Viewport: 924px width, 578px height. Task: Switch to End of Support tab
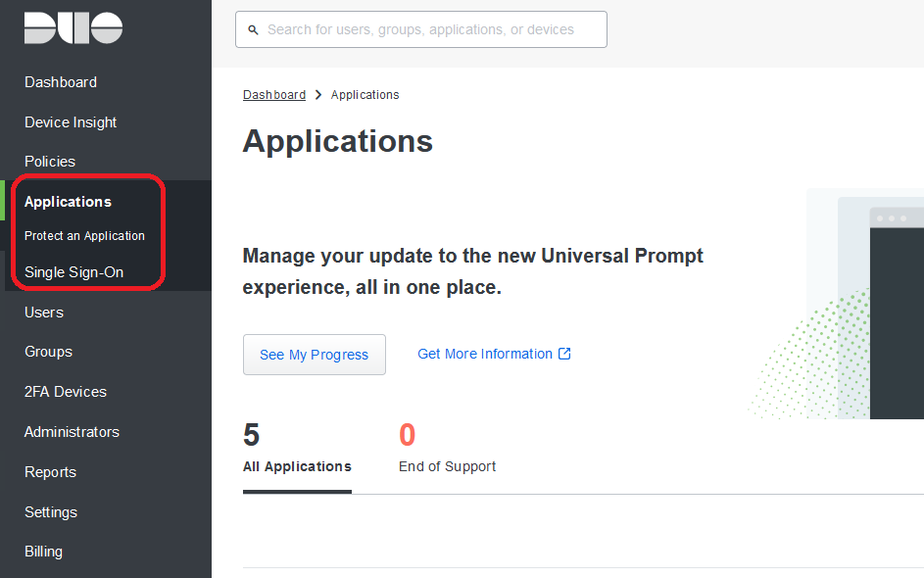(x=447, y=466)
